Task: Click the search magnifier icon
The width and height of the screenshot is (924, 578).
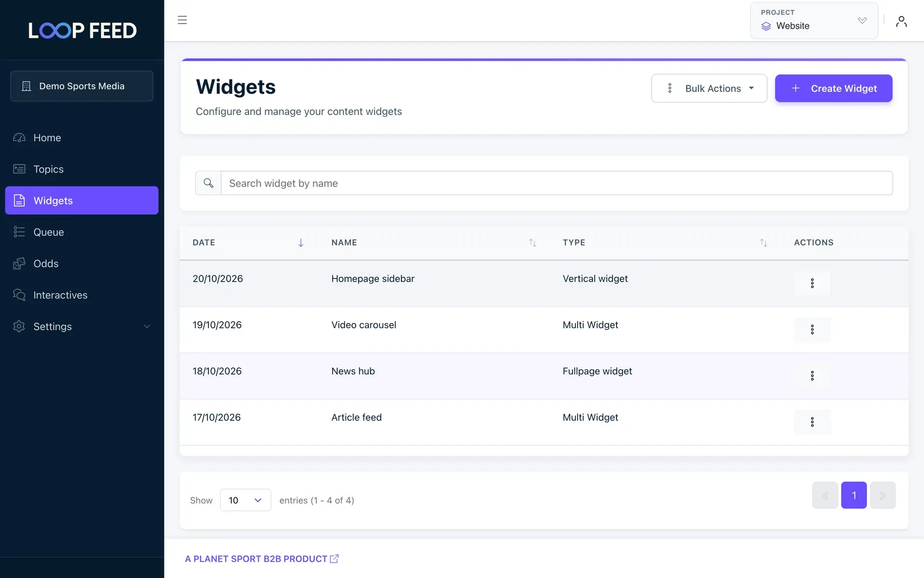Action: click(208, 183)
